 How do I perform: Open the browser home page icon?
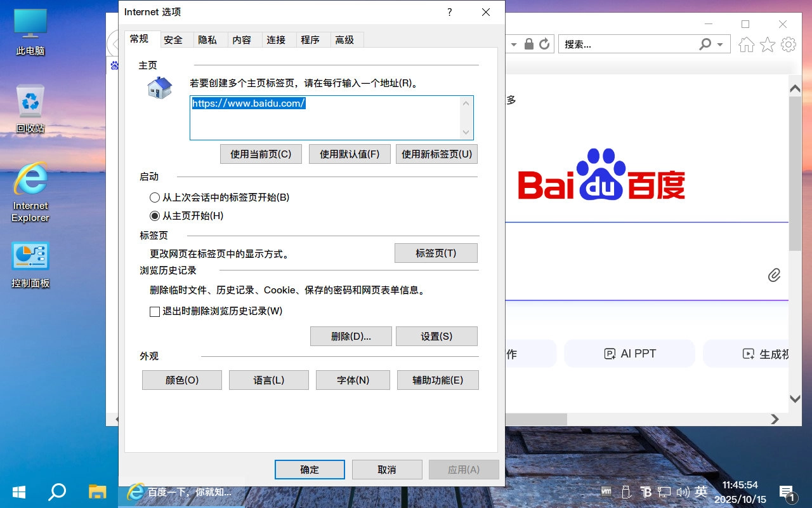747,44
